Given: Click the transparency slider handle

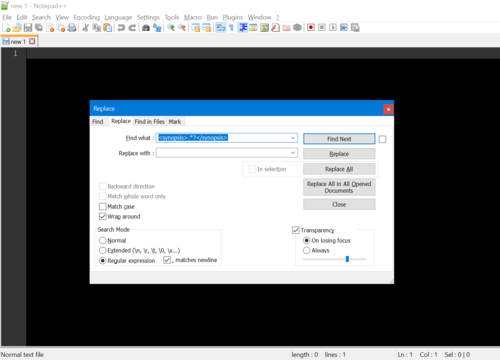Looking at the screenshot, I should (x=347, y=259).
